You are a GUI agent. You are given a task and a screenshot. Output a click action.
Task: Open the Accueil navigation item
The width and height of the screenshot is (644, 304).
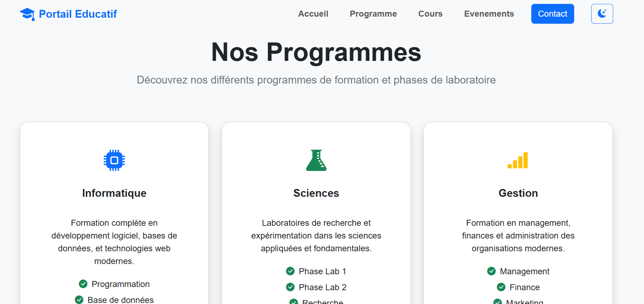tap(313, 14)
